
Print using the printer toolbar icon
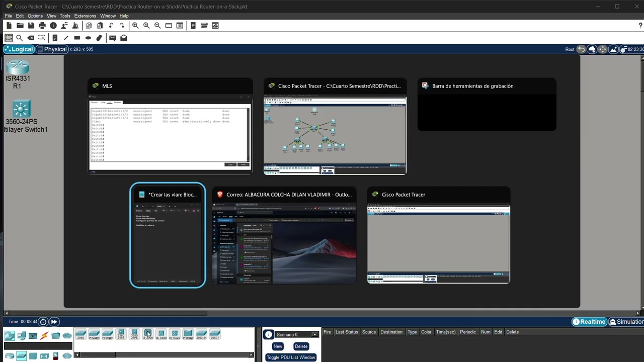pyautogui.click(x=42, y=26)
